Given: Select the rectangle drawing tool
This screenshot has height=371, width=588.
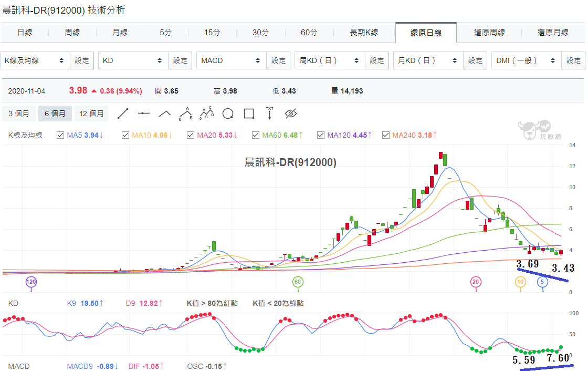Looking at the screenshot, I should 249,114.
